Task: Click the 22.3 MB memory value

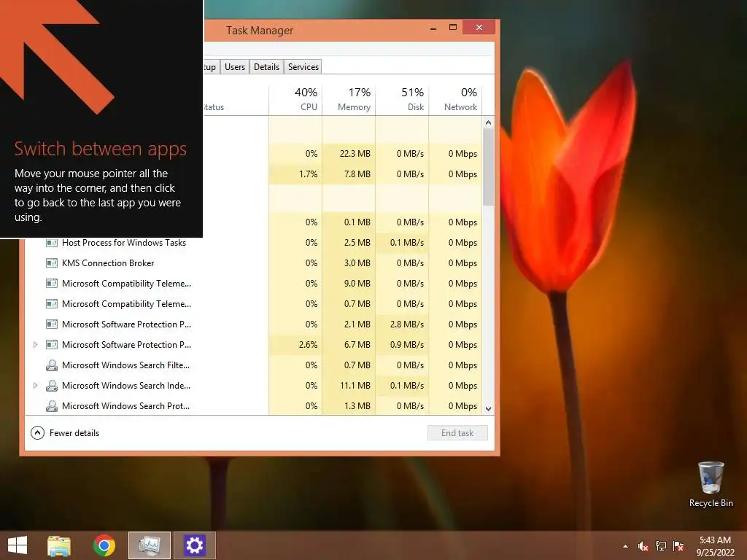Action: click(355, 154)
